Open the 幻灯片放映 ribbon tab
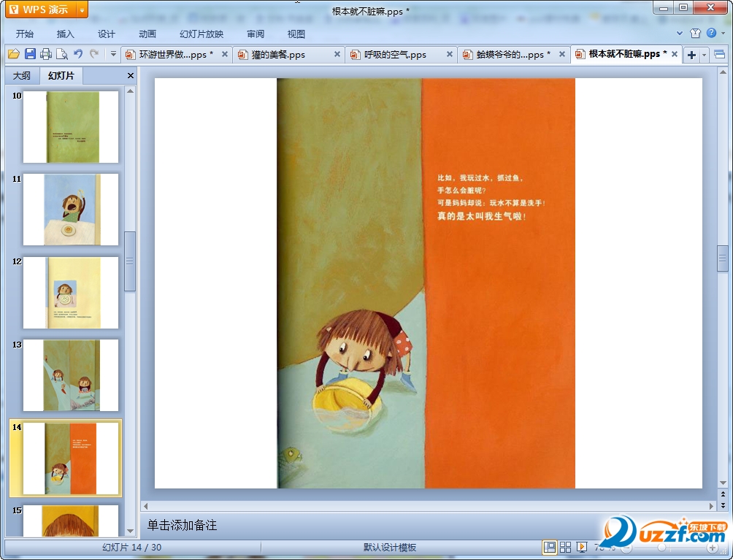The width and height of the screenshot is (733, 560). click(x=202, y=34)
